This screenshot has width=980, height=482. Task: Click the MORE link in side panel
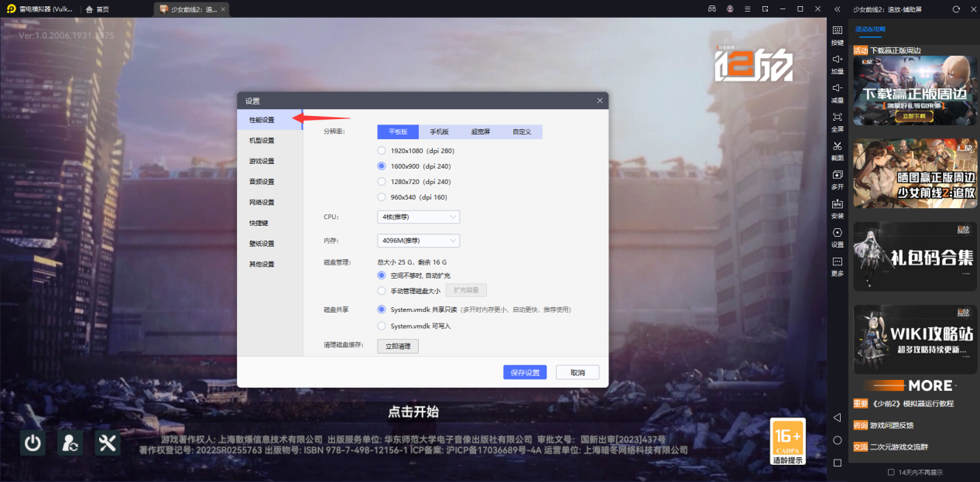pos(915,385)
